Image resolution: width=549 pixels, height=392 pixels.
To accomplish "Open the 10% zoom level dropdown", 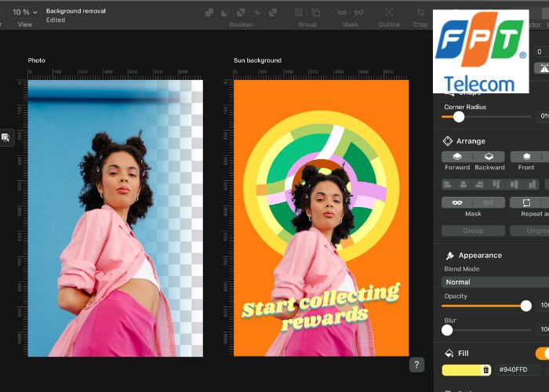I will pos(24,13).
